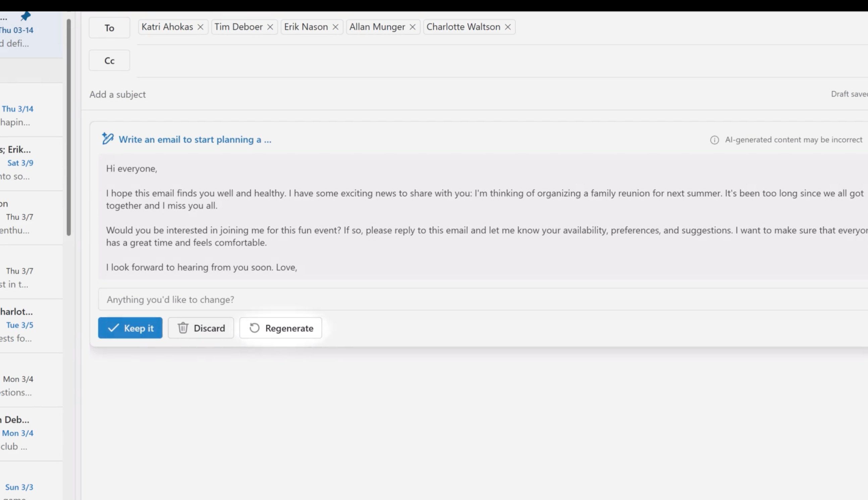
Task: Select the Add a subject field
Action: [x=117, y=93]
